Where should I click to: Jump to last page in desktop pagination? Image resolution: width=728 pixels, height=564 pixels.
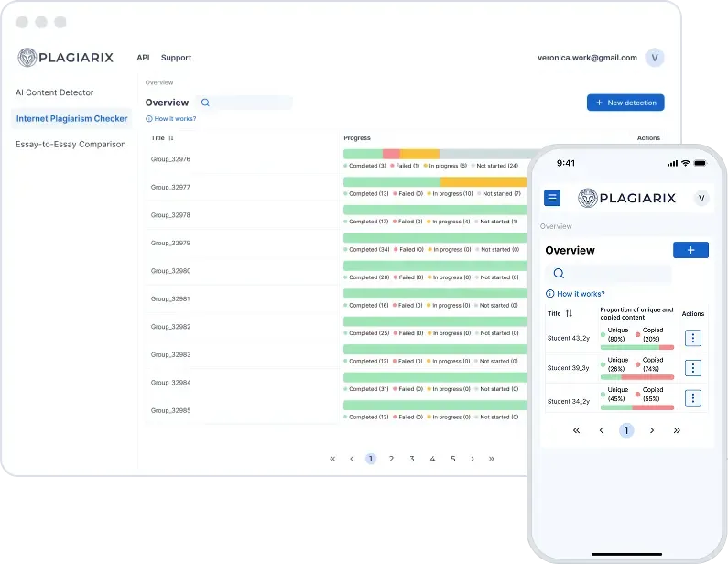click(x=491, y=459)
